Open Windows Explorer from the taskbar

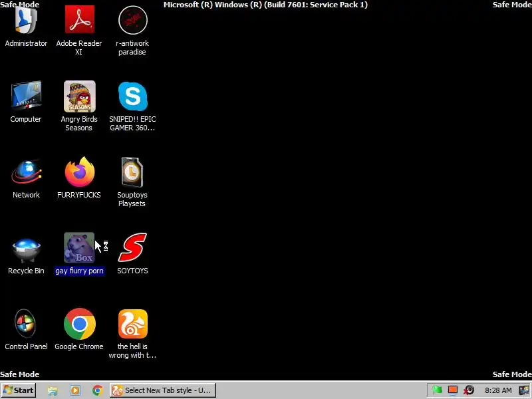coord(53,390)
